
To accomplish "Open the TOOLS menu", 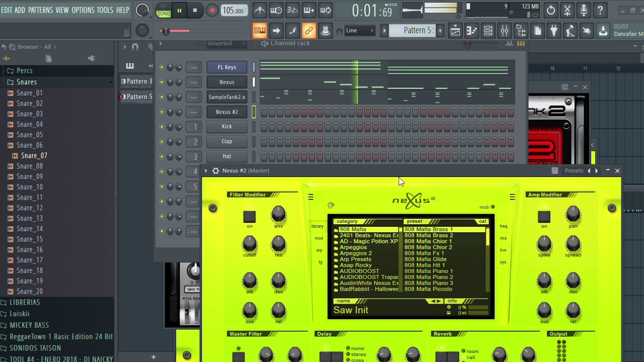I will (x=105, y=10).
